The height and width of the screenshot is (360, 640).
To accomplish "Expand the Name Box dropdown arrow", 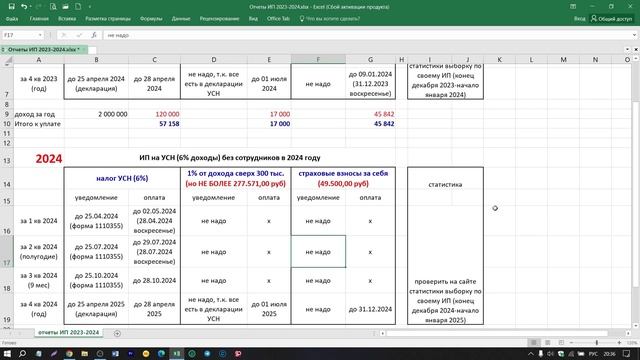I will point(40,35).
